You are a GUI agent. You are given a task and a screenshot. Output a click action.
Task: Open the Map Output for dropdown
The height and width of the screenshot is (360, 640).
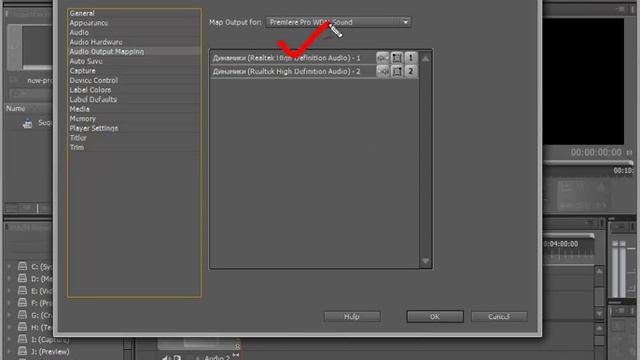tap(338, 22)
